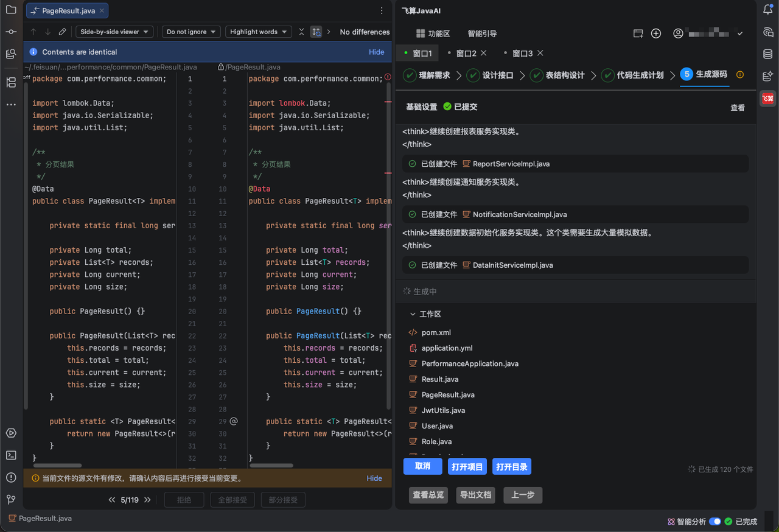This screenshot has height=532, width=779.
Task: Go to previous file with double-left arrows
Action: coord(112,500)
